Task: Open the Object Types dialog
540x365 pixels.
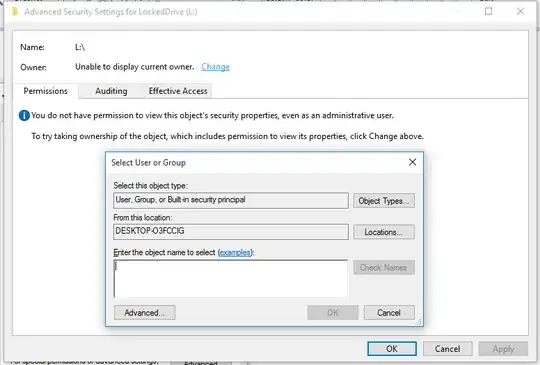Action: [x=384, y=201]
